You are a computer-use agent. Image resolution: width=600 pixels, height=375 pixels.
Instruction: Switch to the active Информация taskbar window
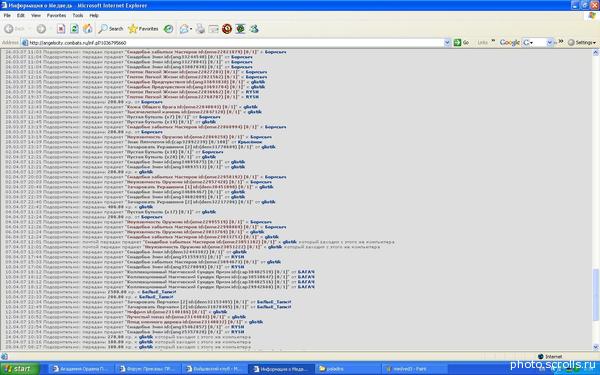coord(281,369)
